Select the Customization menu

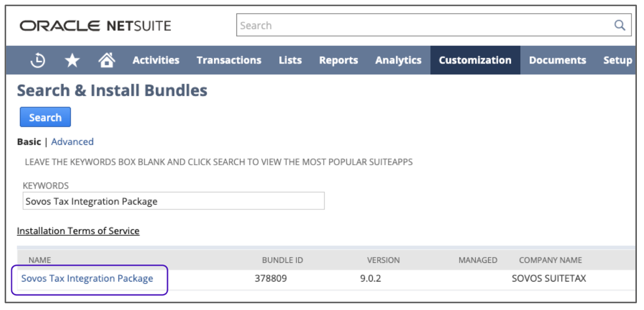(x=475, y=61)
